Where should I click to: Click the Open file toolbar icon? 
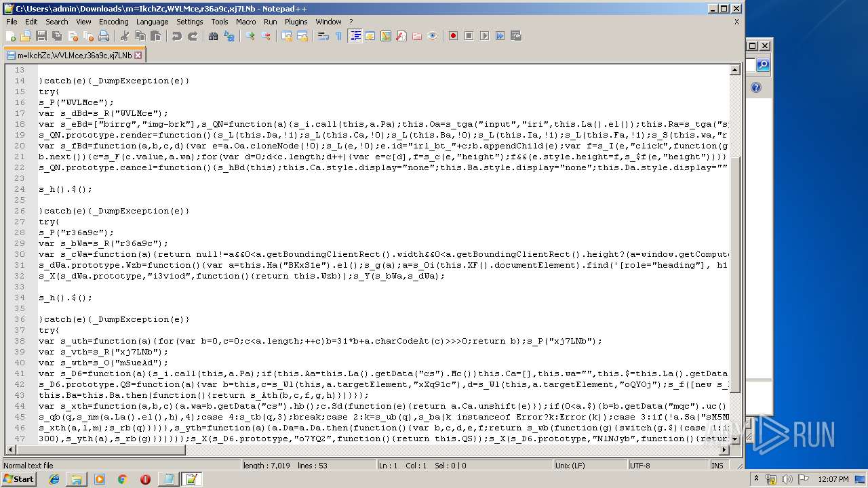point(26,36)
